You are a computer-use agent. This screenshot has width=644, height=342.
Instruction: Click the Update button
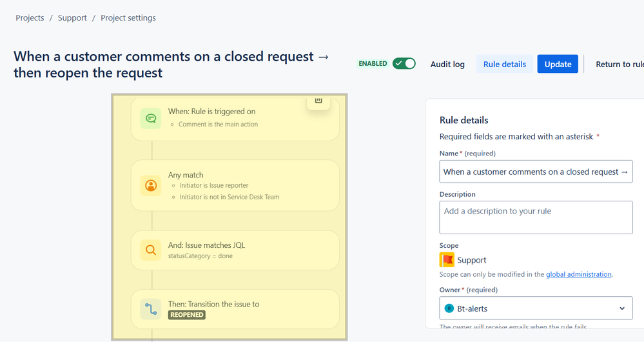coord(558,64)
